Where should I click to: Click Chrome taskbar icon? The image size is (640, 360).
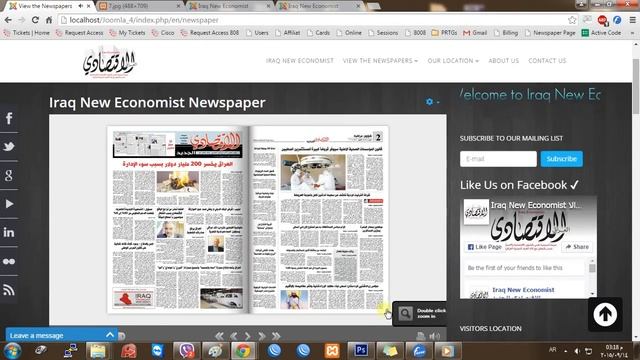coord(243,350)
